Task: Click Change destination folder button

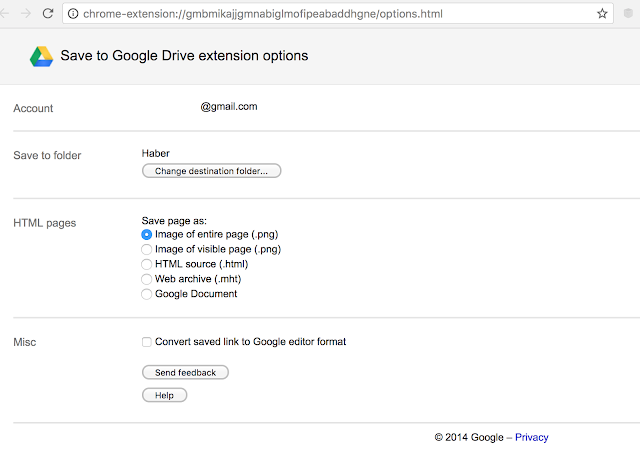Action: (x=212, y=171)
